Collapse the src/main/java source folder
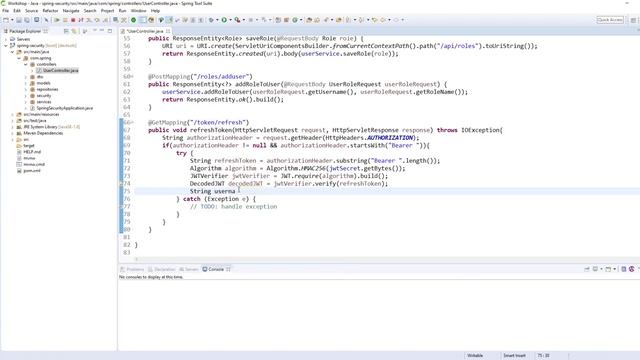Viewport: 640px width, 360px height. [13, 52]
